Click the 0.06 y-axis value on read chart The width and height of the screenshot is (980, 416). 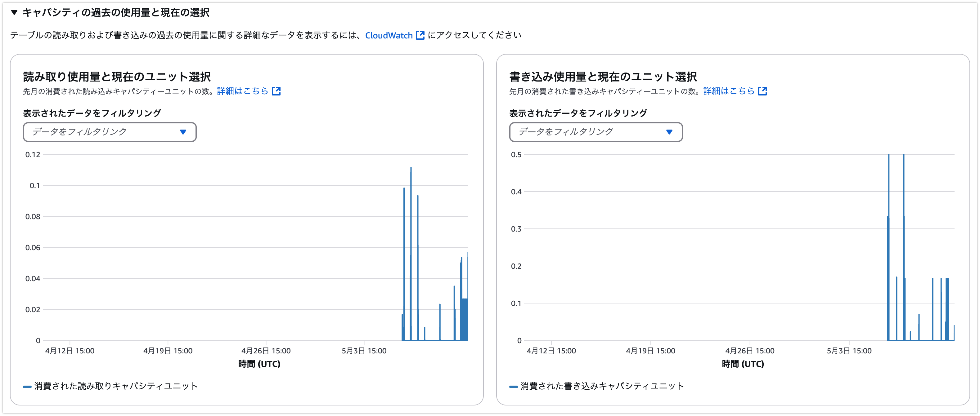(x=33, y=248)
